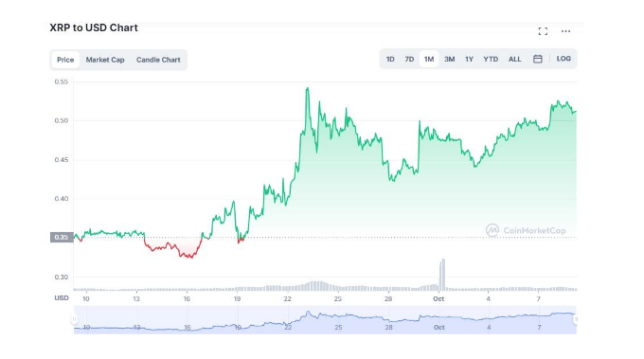Switch to the Price tab
This screenshot has height=359, width=644.
65,60
